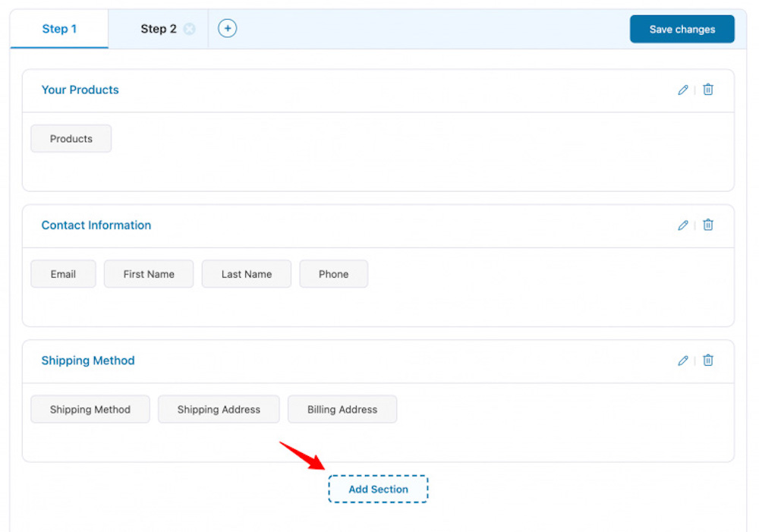Viewport: 759px width, 532px height.
Task: Click the Shipping Method section heading
Action: (x=88, y=360)
